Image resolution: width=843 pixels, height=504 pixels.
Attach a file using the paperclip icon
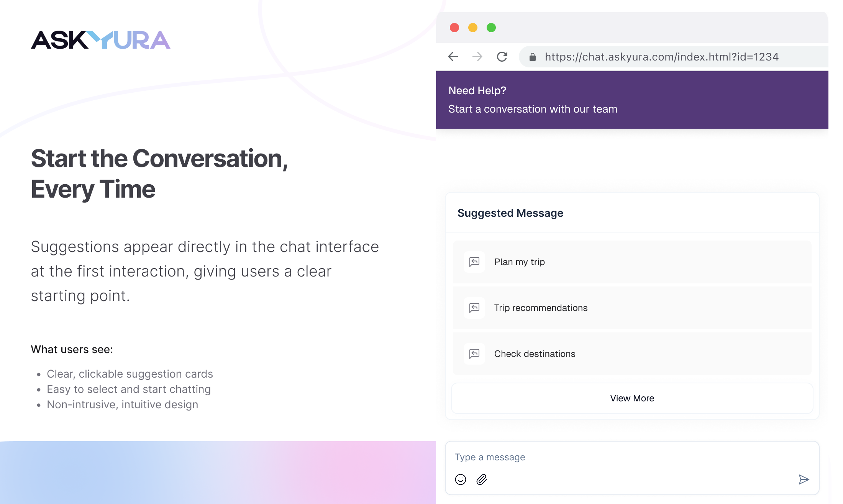pyautogui.click(x=481, y=479)
